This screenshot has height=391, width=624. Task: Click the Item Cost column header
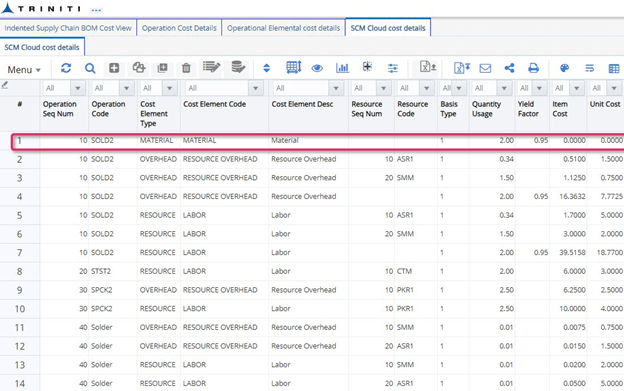pos(560,109)
